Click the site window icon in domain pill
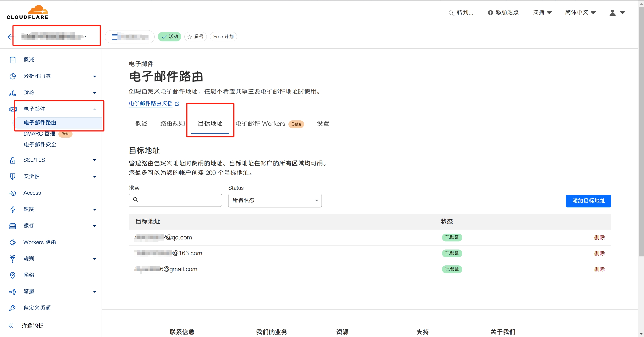 point(115,37)
